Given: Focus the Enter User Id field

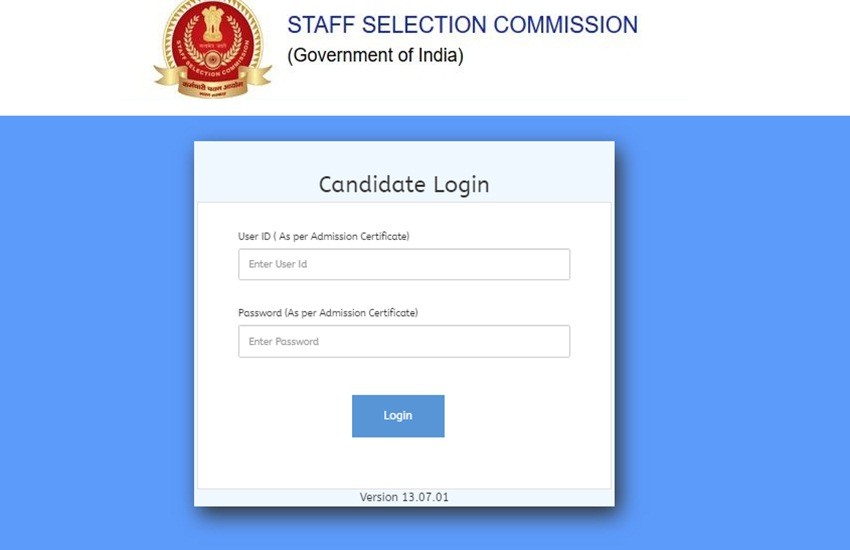Looking at the screenshot, I should tap(404, 264).
